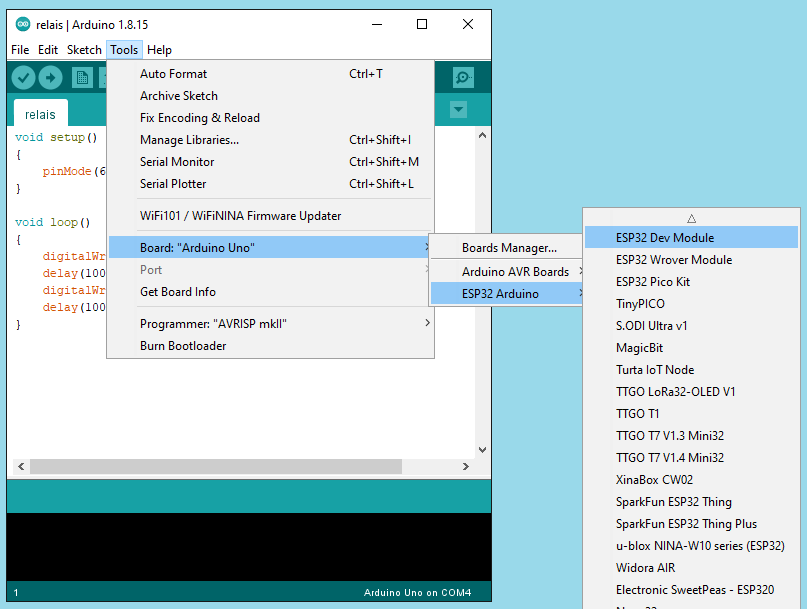This screenshot has height=609, width=807.
Task: Select TTGO T1 board
Action: click(x=691, y=414)
